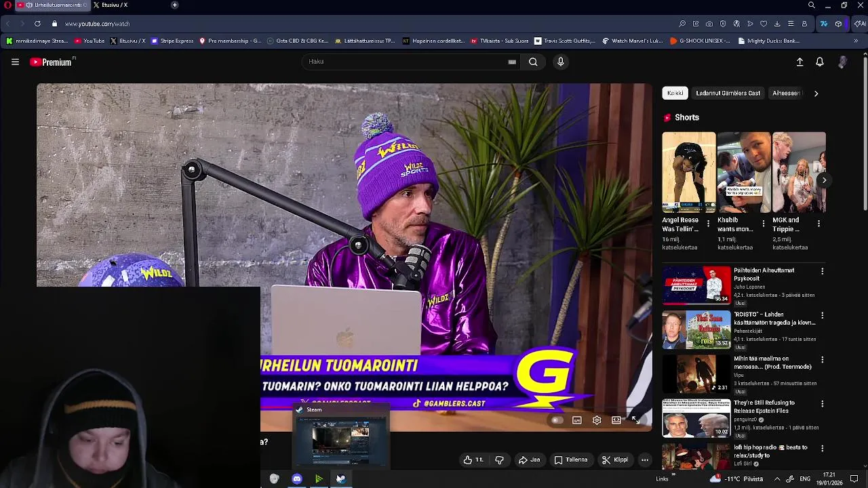Screen dimensions: 868x488
Task: Click the on-screen keyboard icon in search box
Action: [x=512, y=62]
